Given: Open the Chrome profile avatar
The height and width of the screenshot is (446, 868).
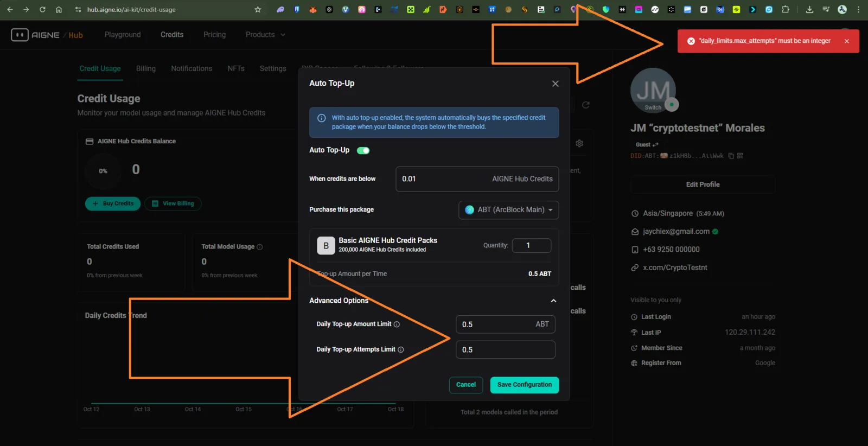Looking at the screenshot, I should [842, 9].
